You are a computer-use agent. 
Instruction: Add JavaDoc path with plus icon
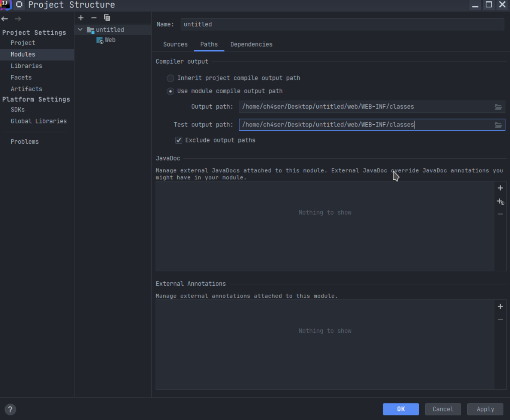[x=500, y=188]
